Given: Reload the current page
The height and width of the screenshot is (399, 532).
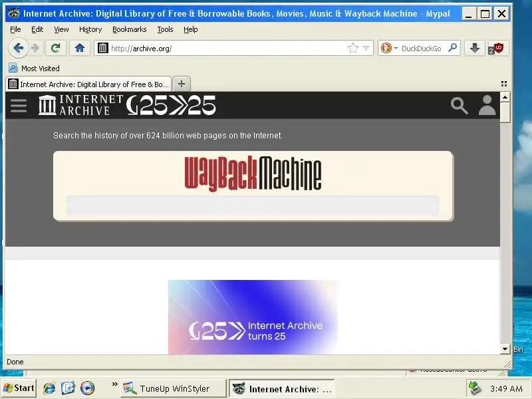Looking at the screenshot, I should [55, 48].
